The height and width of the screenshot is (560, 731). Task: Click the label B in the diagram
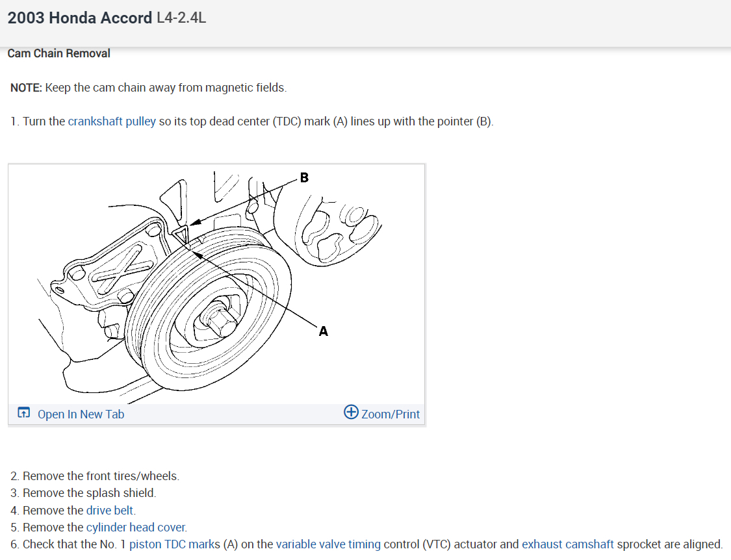305,177
